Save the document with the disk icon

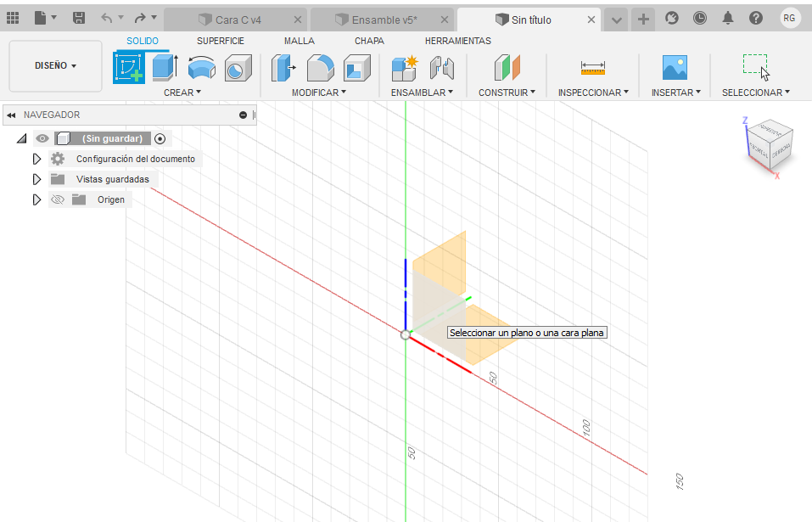pyautogui.click(x=79, y=19)
